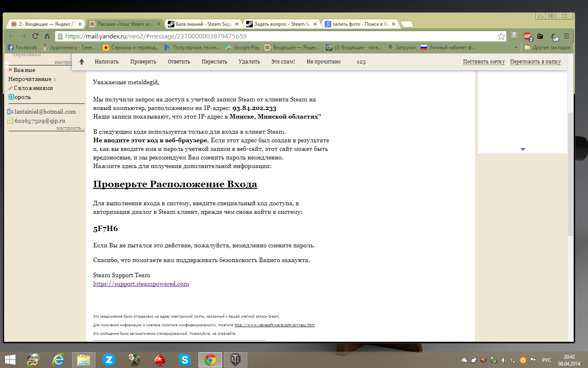This screenshot has height=368, width=588.
Task: Click 'Написать' to compose a message
Action: click(107, 62)
